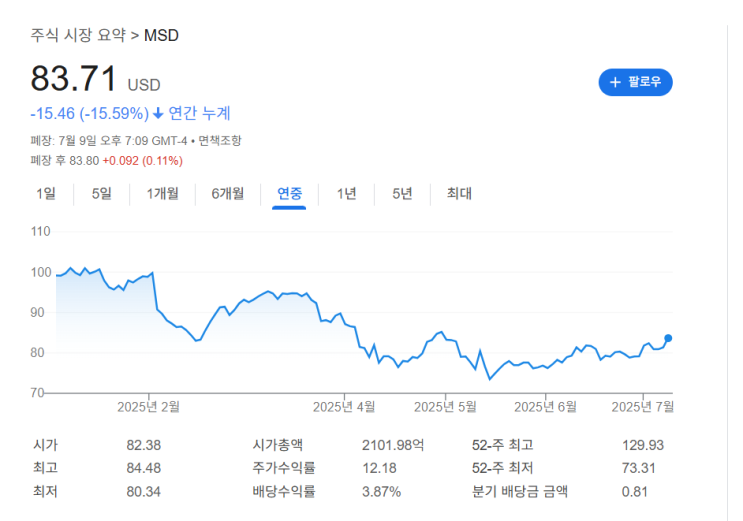Switch to the 6개월 tab
Image resolution: width=743 pixels, height=521 pixels.
(228, 193)
